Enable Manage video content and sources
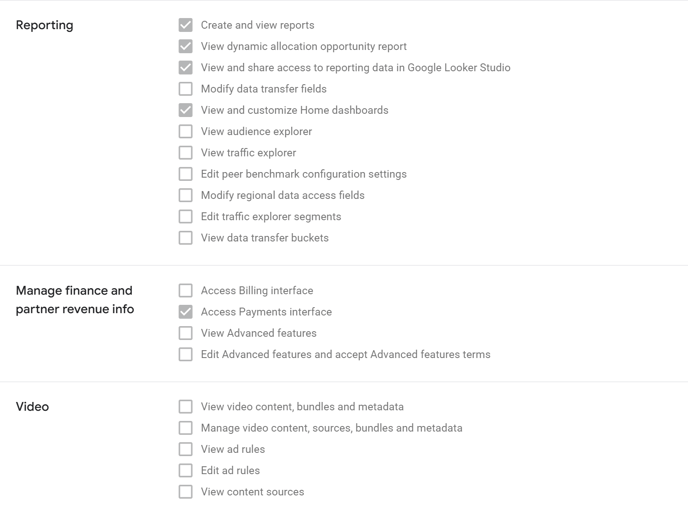688x519 pixels. (186, 428)
